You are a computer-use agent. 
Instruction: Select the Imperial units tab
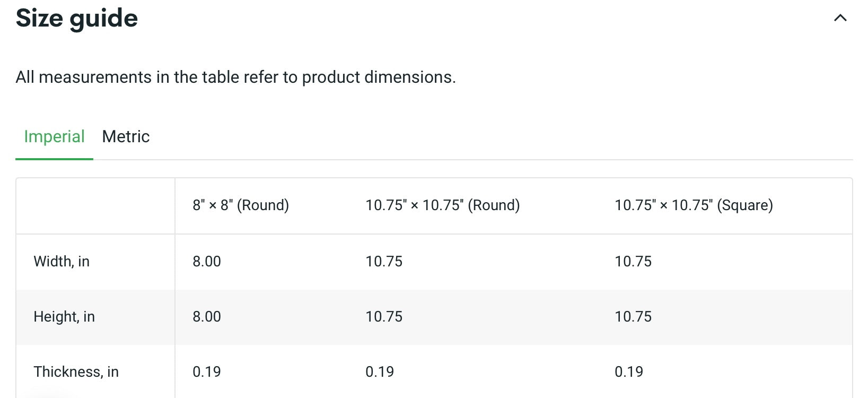(54, 137)
